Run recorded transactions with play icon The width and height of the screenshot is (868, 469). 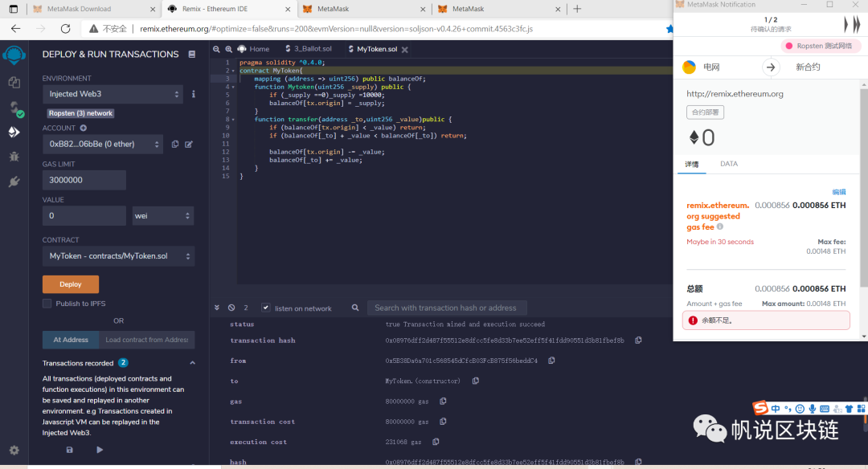point(100,450)
